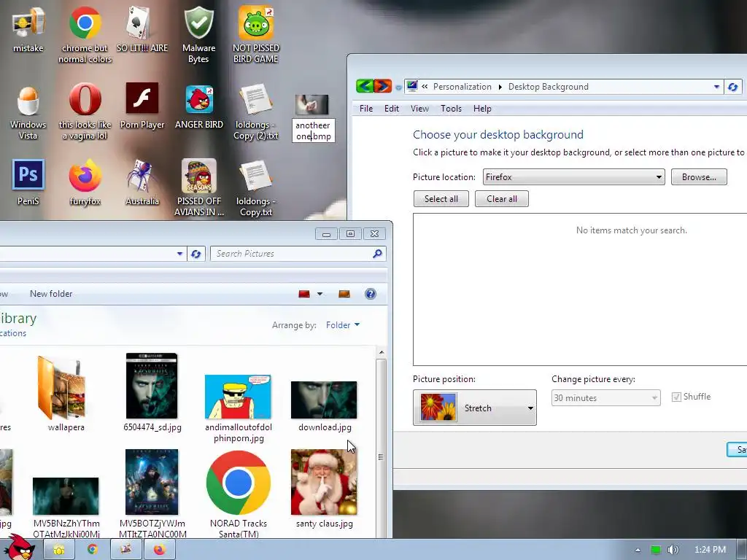Select the andimalloutofdolphinporn.jpg cartoon thumbnail
Viewport: 747px width, 560px height.
coord(239,397)
